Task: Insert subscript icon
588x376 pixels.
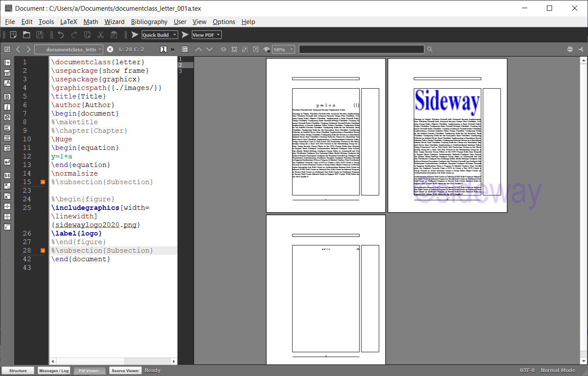Action: tap(7, 186)
